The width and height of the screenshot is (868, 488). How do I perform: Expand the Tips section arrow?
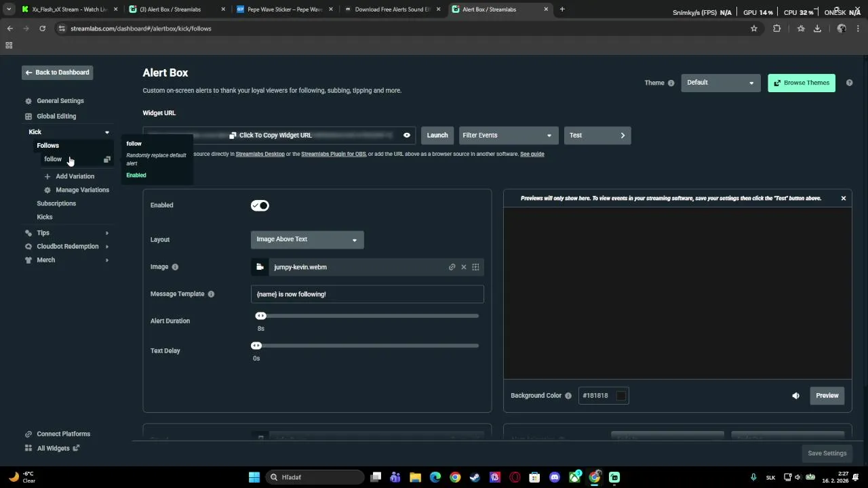click(107, 233)
